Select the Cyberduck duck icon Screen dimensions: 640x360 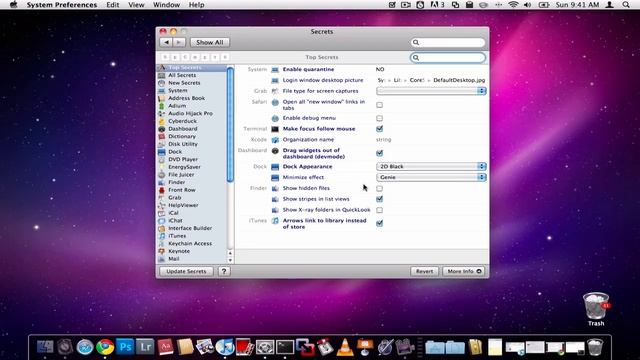point(162,121)
